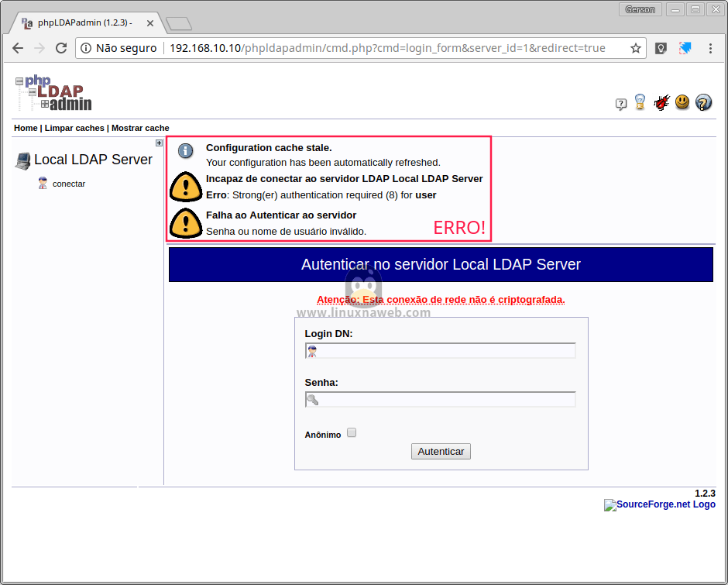The width and height of the screenshot is (728, 585).
Task: Bookmark this page with the star icon
Action: point(636,48)
